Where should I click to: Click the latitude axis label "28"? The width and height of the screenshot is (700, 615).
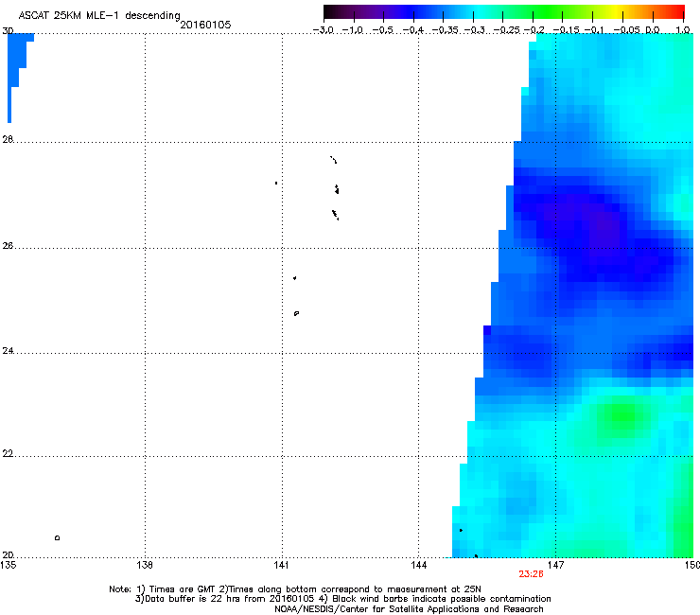(x=8, y=139)
